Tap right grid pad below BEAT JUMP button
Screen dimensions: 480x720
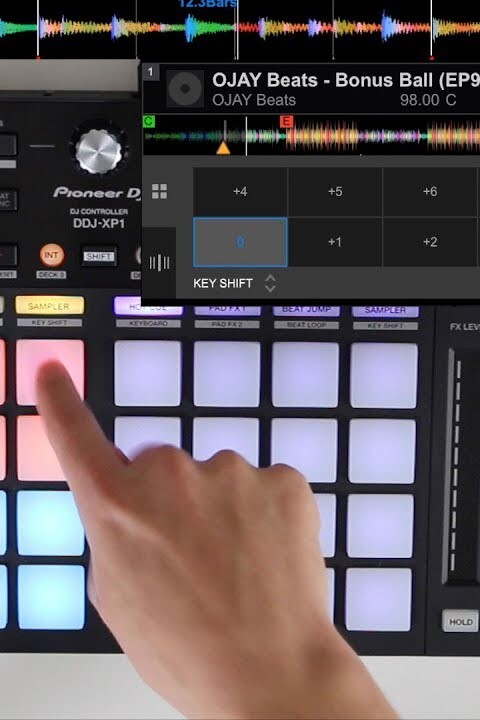305,375
